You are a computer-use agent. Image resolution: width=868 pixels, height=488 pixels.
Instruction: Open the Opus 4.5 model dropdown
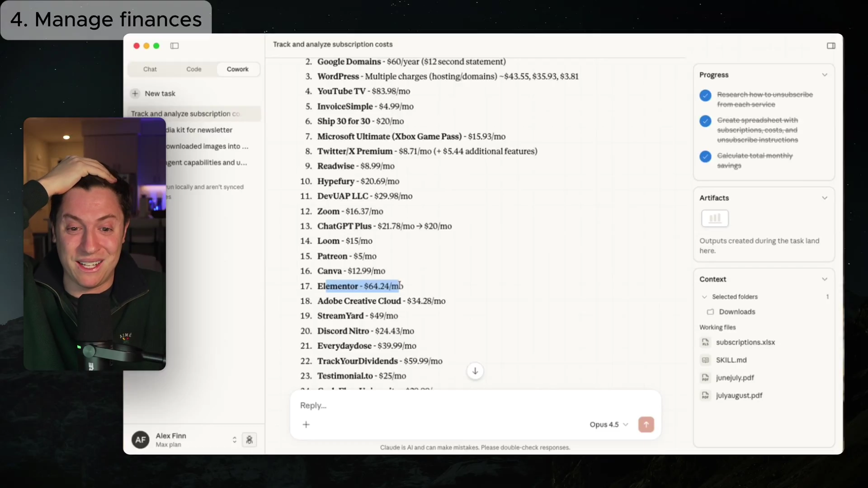609,424
